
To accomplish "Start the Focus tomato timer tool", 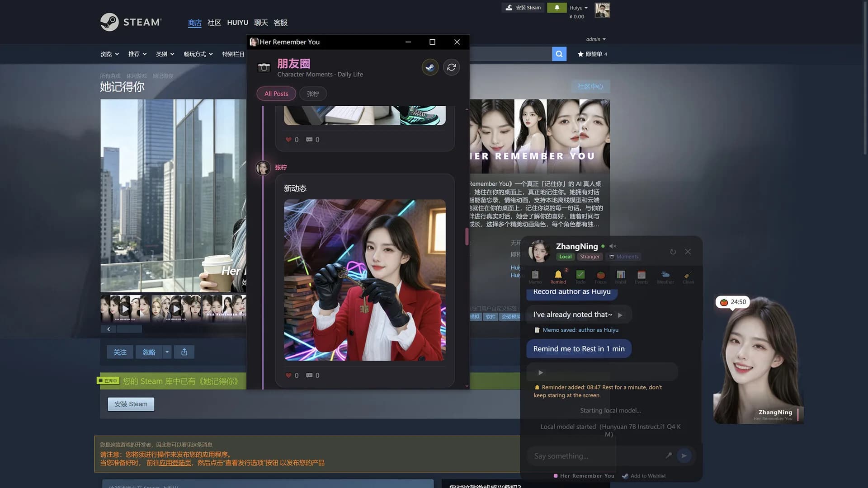I will click(600, 277).
